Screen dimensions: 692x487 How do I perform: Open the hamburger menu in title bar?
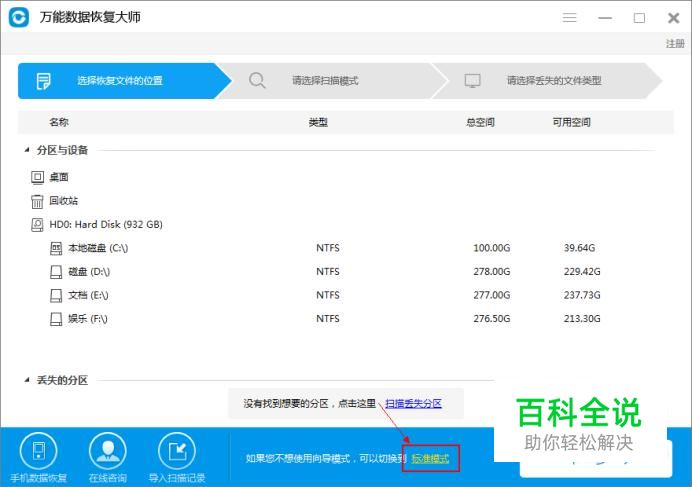[569, 18]
